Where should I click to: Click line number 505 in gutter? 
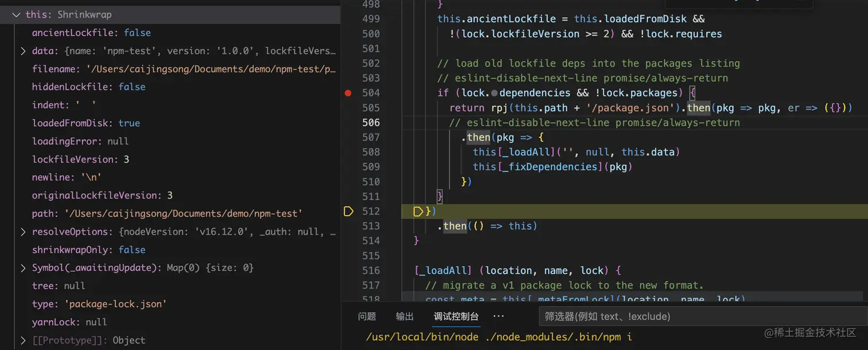[x=371, y=108]
